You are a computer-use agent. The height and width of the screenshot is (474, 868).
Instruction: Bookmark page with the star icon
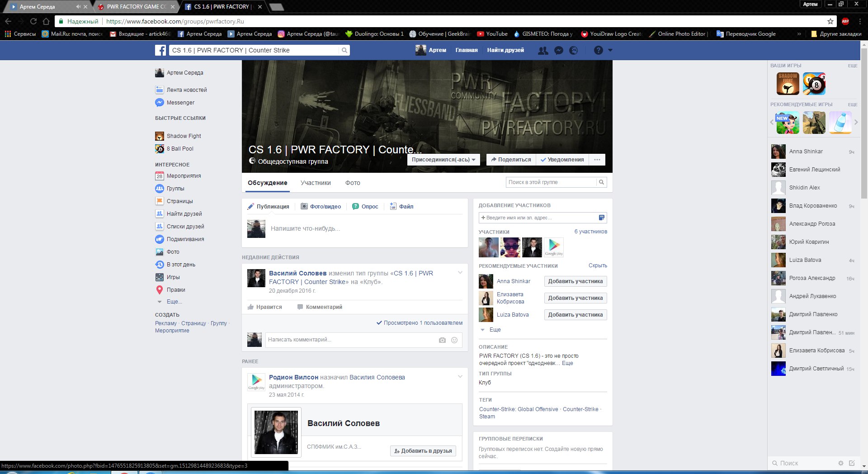tap(830, 21)
